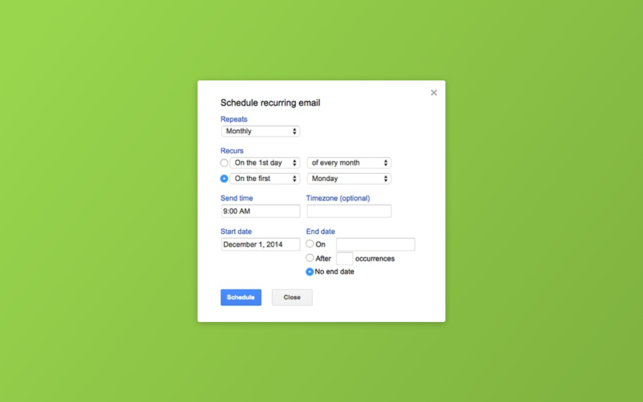Click the Start date field December 1, 2014
Screen dimensions: 643x402
260,244
